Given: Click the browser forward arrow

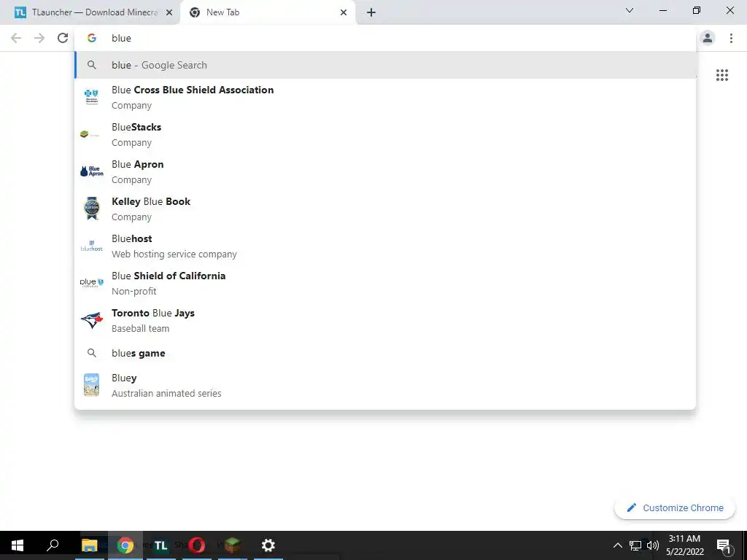Looking at the screenshot, I should point(39,38).
